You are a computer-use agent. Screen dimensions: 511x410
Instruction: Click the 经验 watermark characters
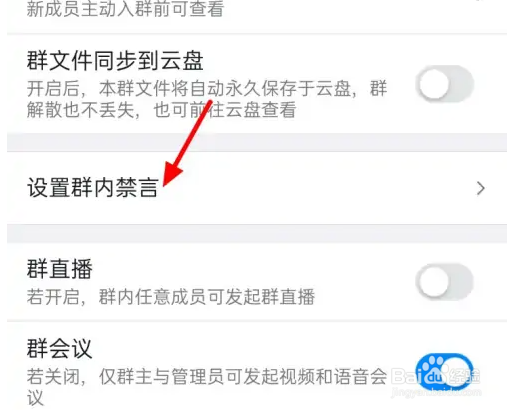click(464, 376)
